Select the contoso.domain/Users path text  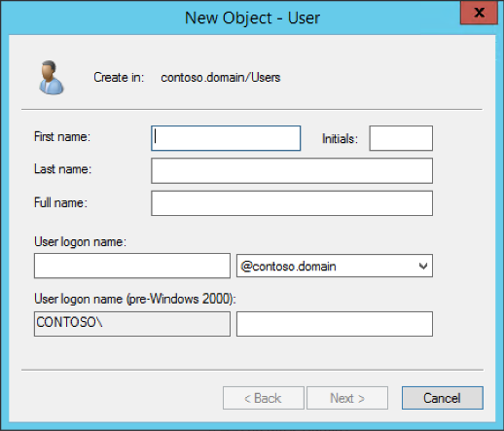pos(221,78)
